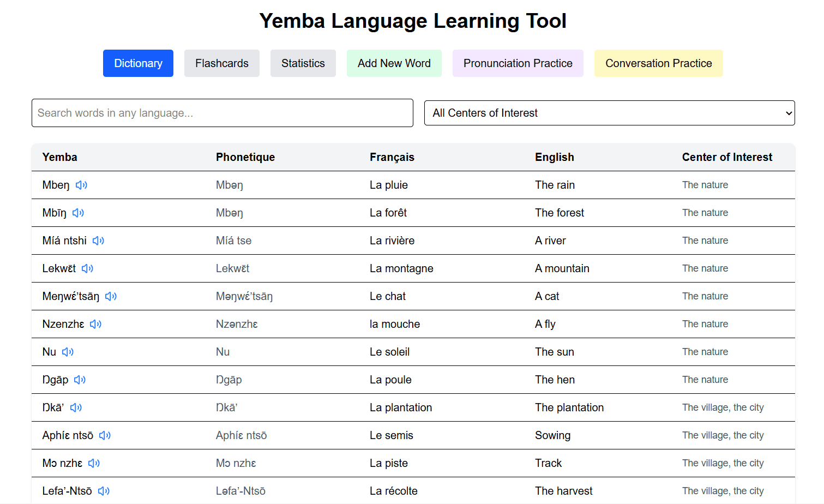The width and height of the screenshot is (824, 504).
Task: Click the English column header
Action: click(555, 157)
